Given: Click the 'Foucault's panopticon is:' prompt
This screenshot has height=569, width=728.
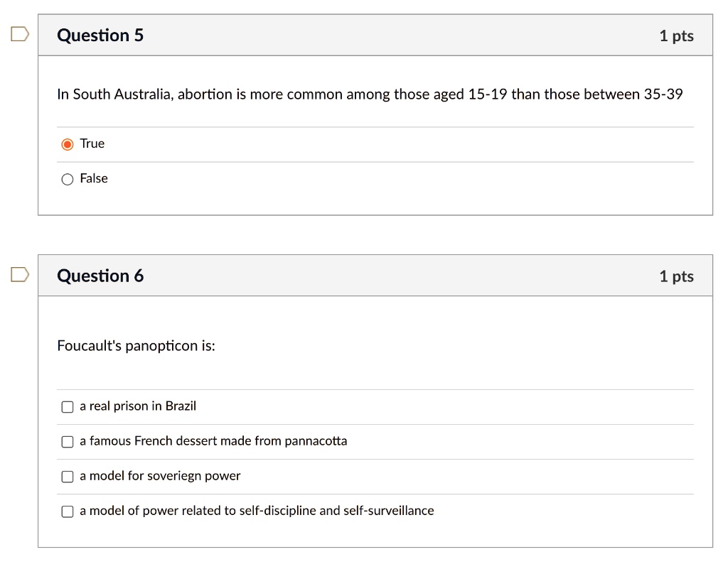Looking at the screenshot, I should (136, 345).
